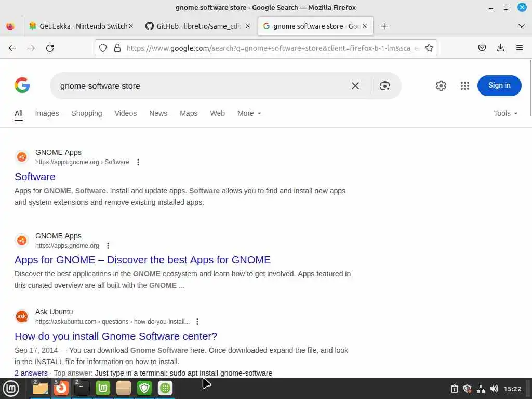532x399 pixels.
Task: Reload the current page
Action: [x=50, y=48]
